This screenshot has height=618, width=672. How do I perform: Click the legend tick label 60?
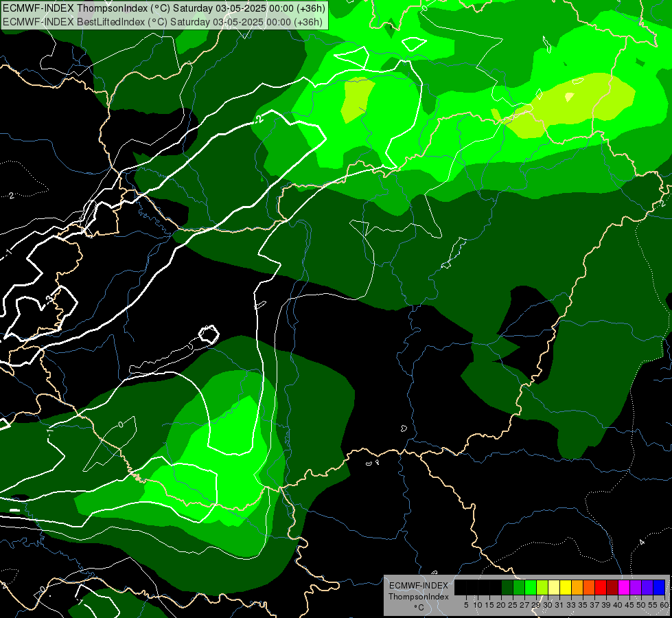coord(664,605)
